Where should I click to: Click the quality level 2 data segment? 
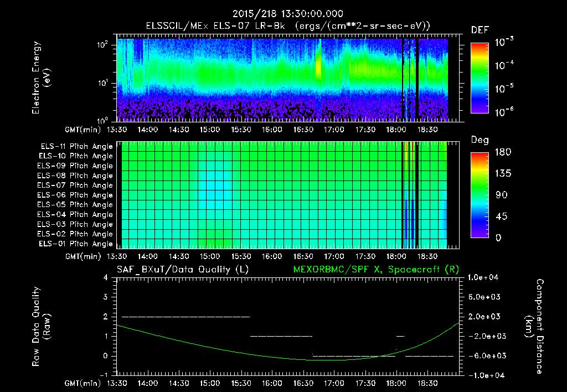[x=186, y=317]
